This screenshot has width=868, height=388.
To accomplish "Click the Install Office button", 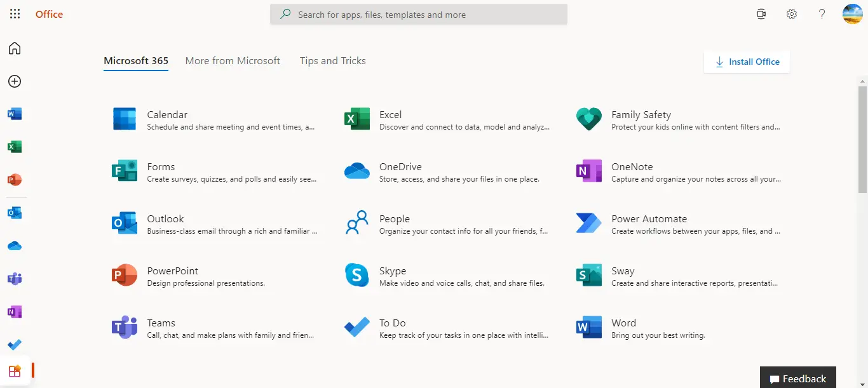I will (747, 62).
